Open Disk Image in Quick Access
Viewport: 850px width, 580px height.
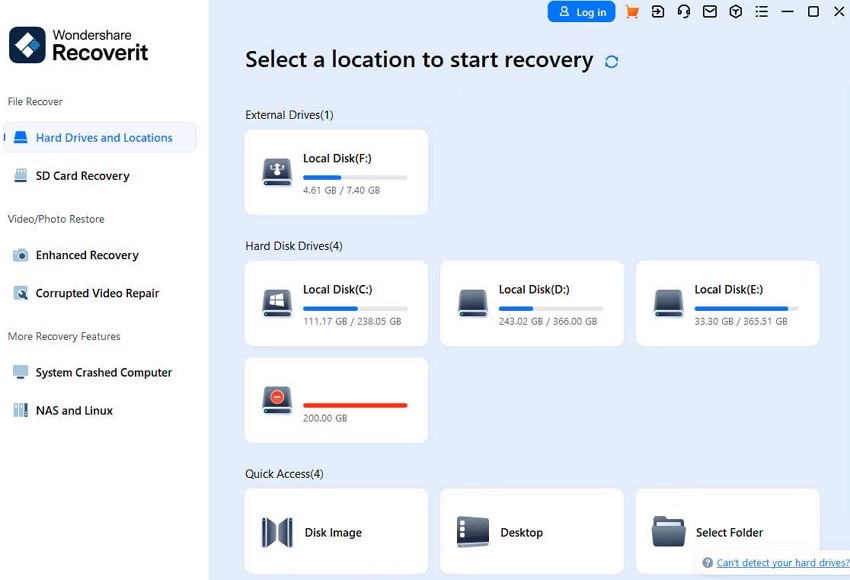tap(336, 530)
